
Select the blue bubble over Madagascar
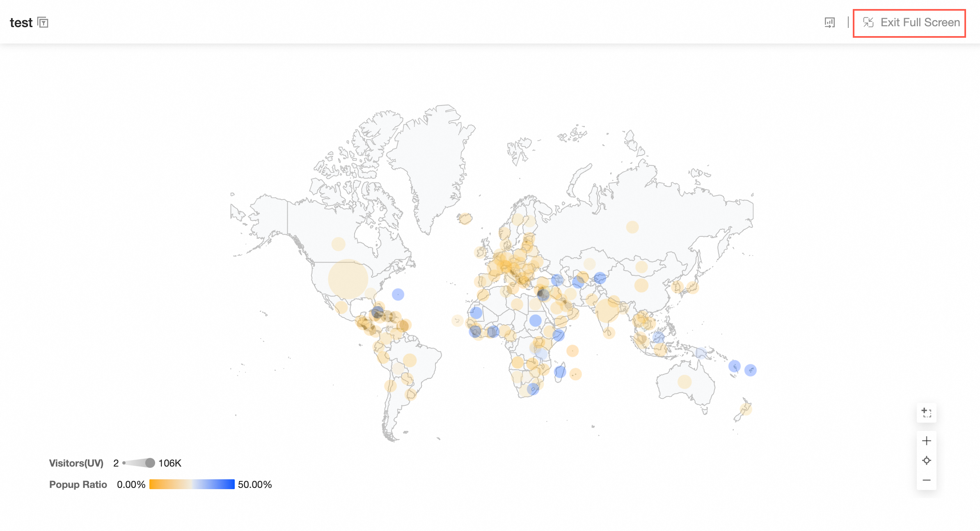(560, 372)
